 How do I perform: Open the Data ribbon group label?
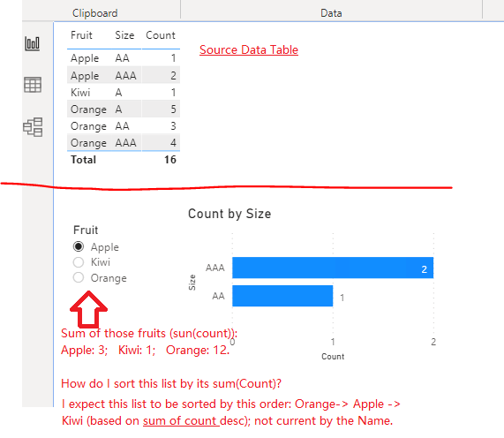[x=331, y=13]
